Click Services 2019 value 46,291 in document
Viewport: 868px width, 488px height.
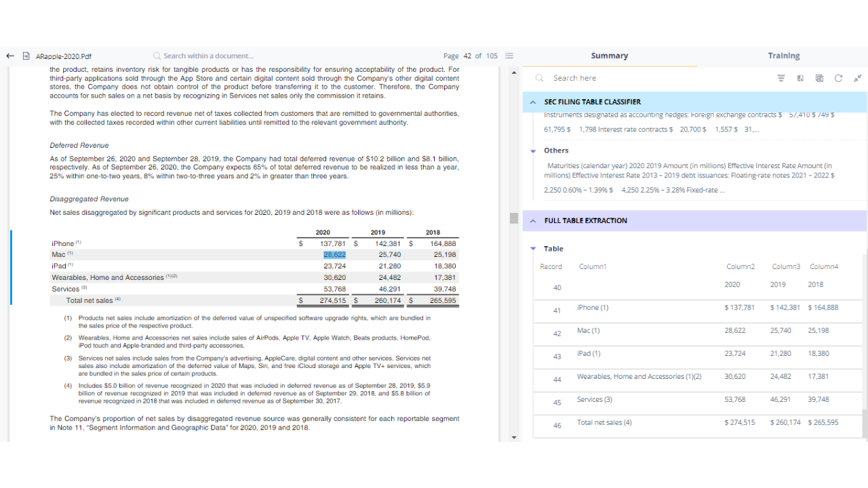click(x=389, y=289)
